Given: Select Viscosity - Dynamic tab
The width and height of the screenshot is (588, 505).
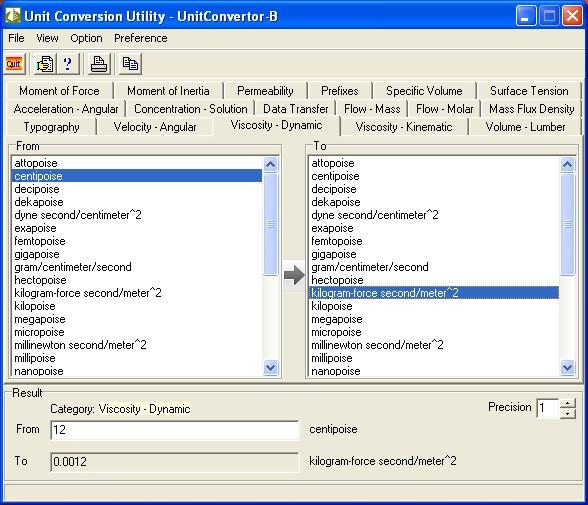Looking at the screenshot, I should [x=276, y=125].
